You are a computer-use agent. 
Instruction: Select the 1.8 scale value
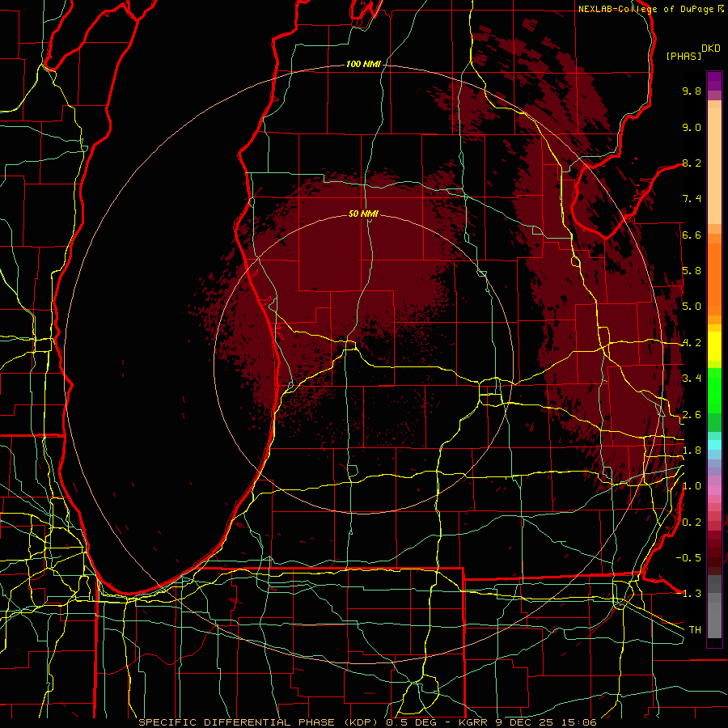[692, 451]
